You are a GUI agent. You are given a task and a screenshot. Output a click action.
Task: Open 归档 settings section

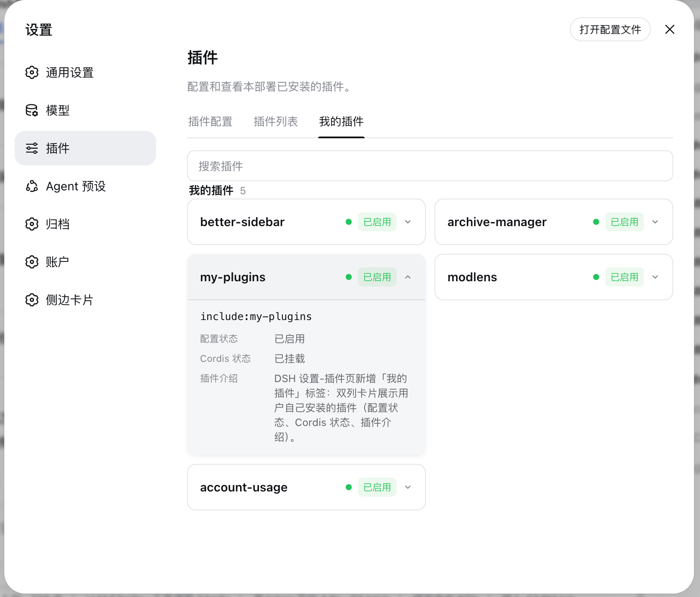point(85,224)
